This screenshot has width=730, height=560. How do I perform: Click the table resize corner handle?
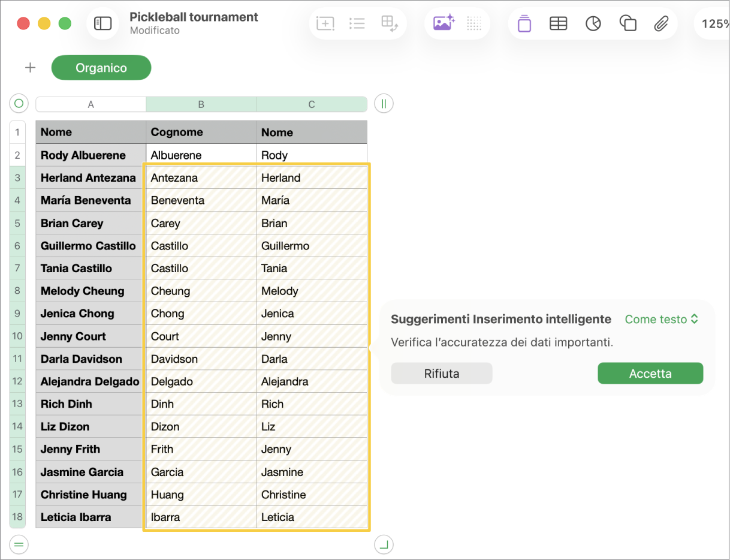(384, 544)
